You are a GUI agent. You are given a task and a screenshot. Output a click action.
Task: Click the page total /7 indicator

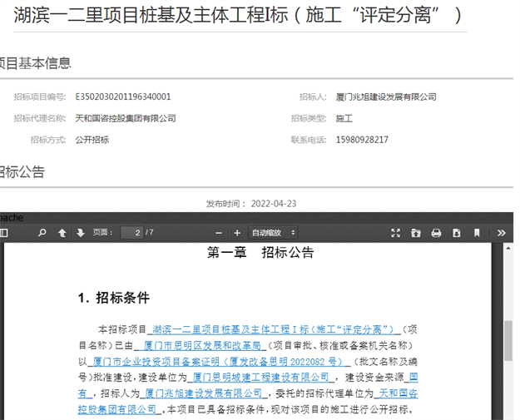point(150,232)
